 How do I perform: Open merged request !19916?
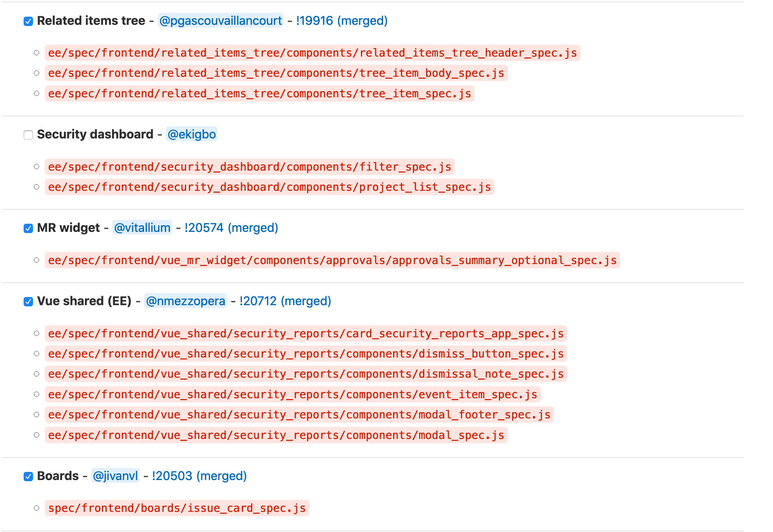[x=314, y=21]
